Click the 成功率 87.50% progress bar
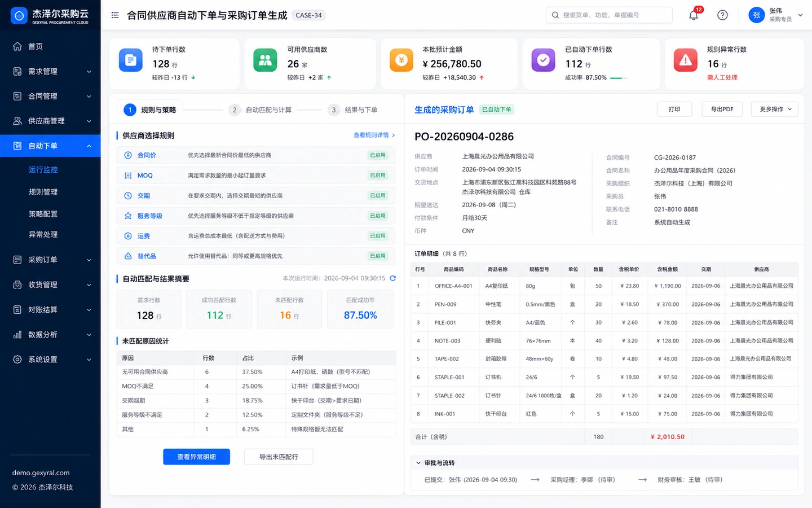The width and height of the screenshot is (812, 508). pos(619,78)
